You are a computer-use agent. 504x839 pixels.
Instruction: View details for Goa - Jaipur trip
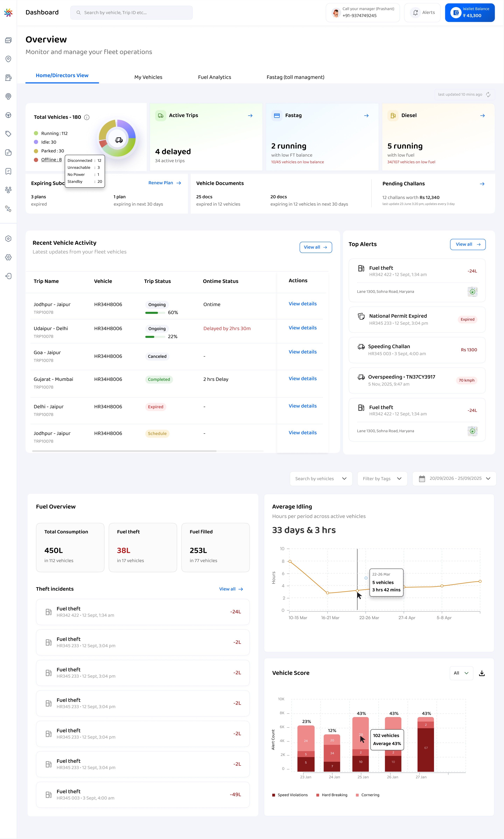coord(303,352)
